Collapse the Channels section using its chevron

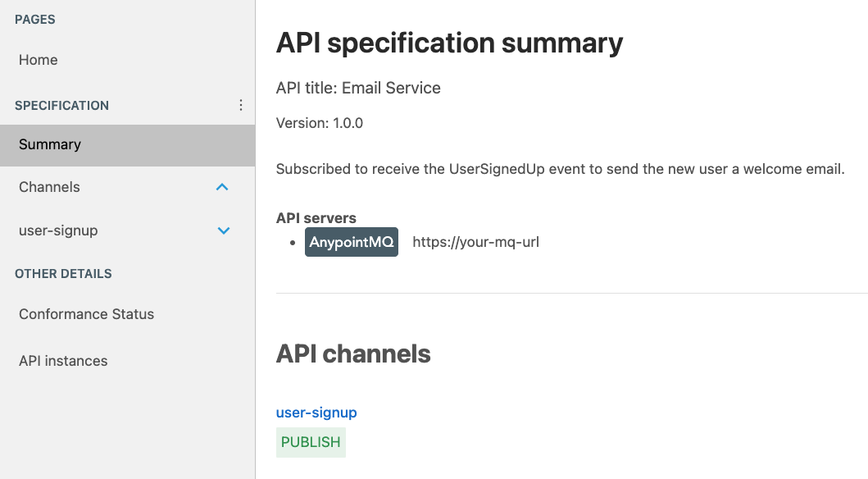pyautogui.click(x=222, y=187)
